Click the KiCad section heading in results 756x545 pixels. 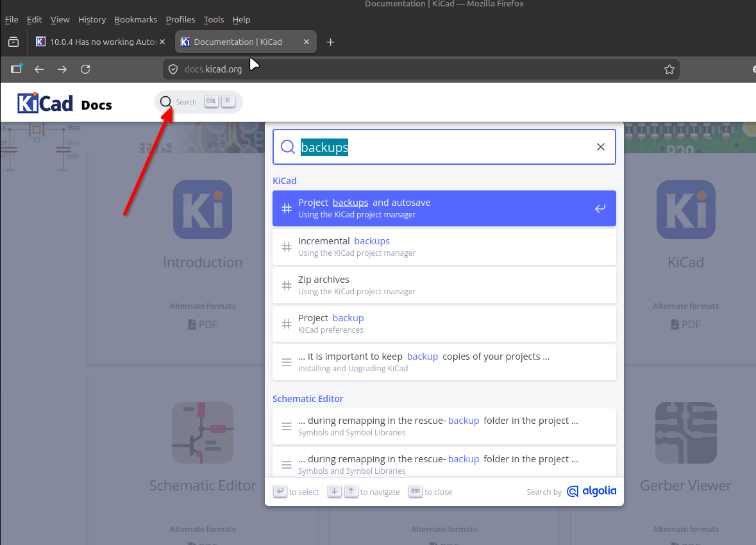[285, 181]
